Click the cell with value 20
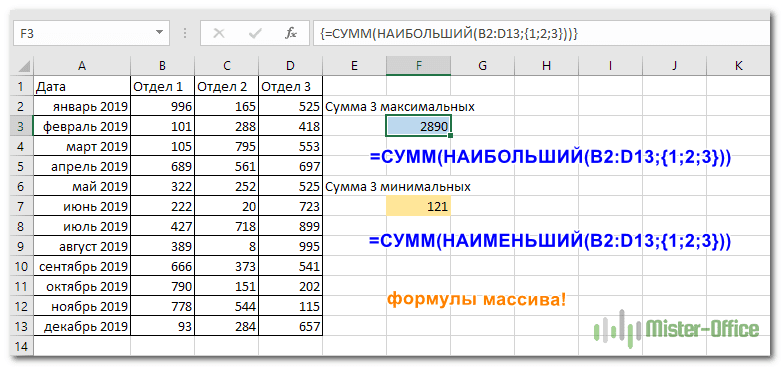The image size is (781, 367). 226,206
